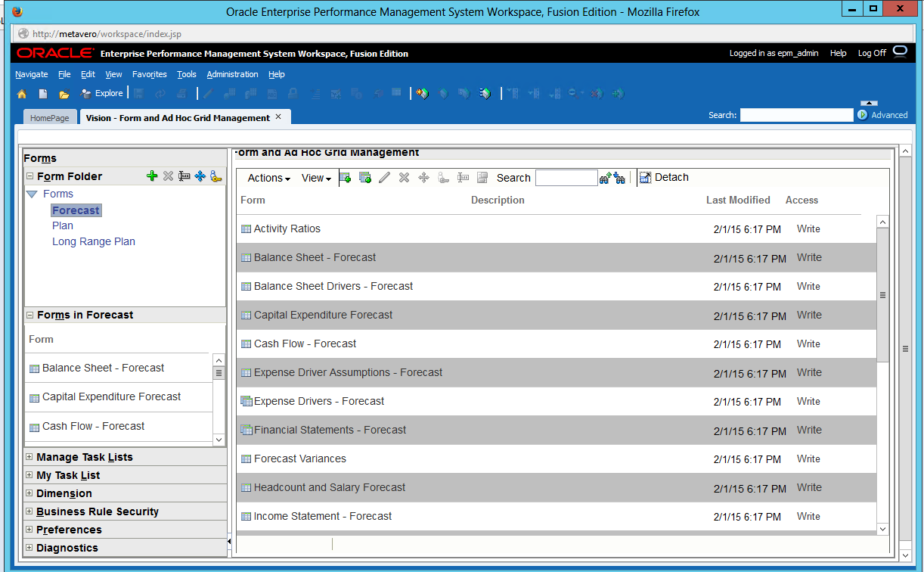Click the forms table Search input field
The height and width of the screenshot is (572, 924).
(x=566, y=178)
